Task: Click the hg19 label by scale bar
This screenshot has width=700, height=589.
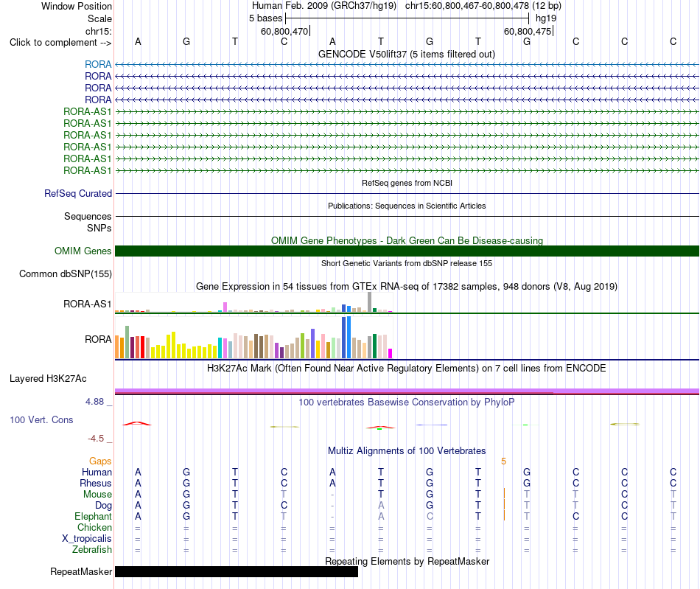Action: [546, 18]
